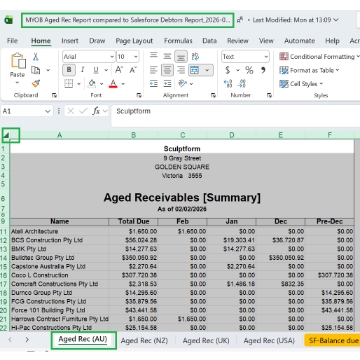Open the font size 10 dropdown

(136, 57)
